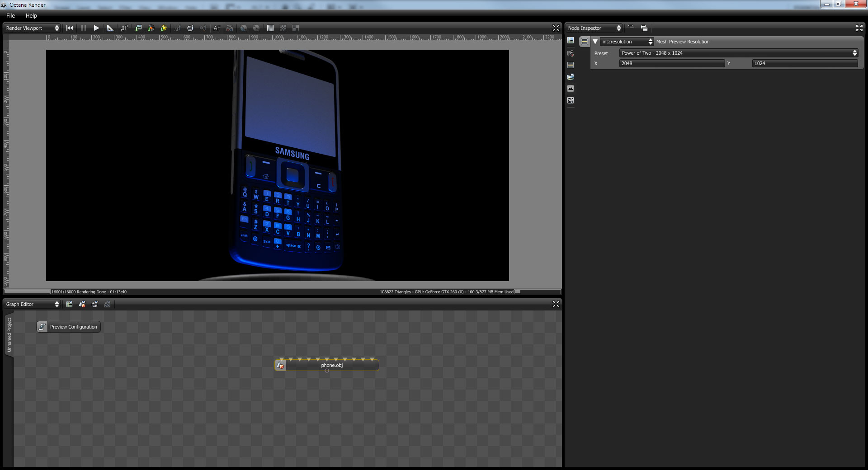
Task: Click the save-scene icon in Graph Editor toolbar
Action: 69,304
